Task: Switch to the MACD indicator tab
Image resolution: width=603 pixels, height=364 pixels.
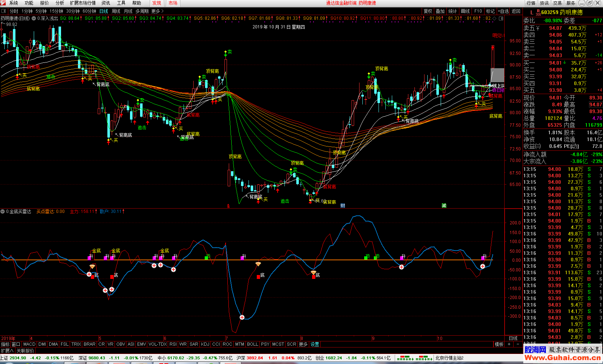Action: click(29, 344)
